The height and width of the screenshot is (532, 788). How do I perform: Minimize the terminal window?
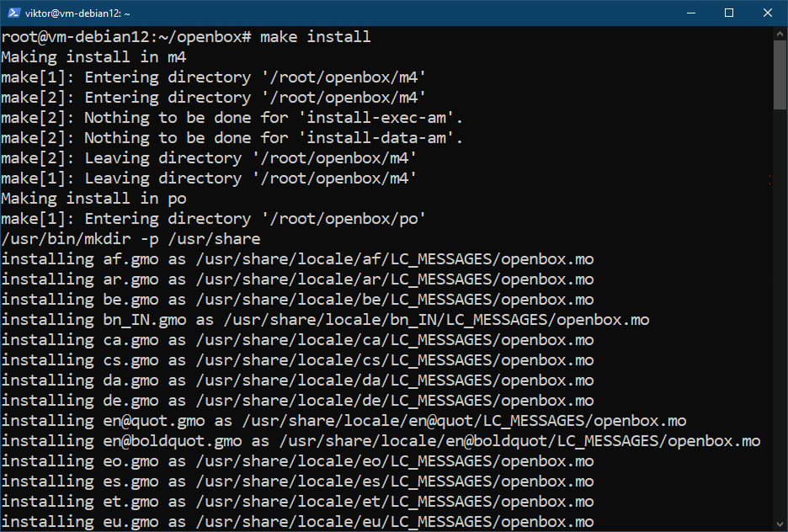[x=691, y=13]
